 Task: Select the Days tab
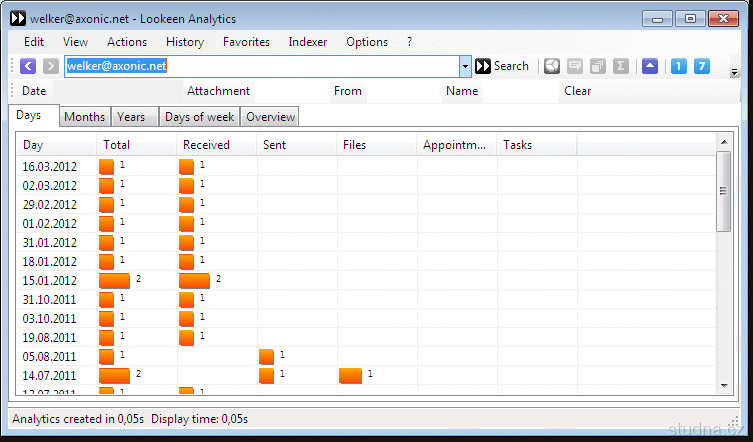pyautogui.click(x=34, y=116)
